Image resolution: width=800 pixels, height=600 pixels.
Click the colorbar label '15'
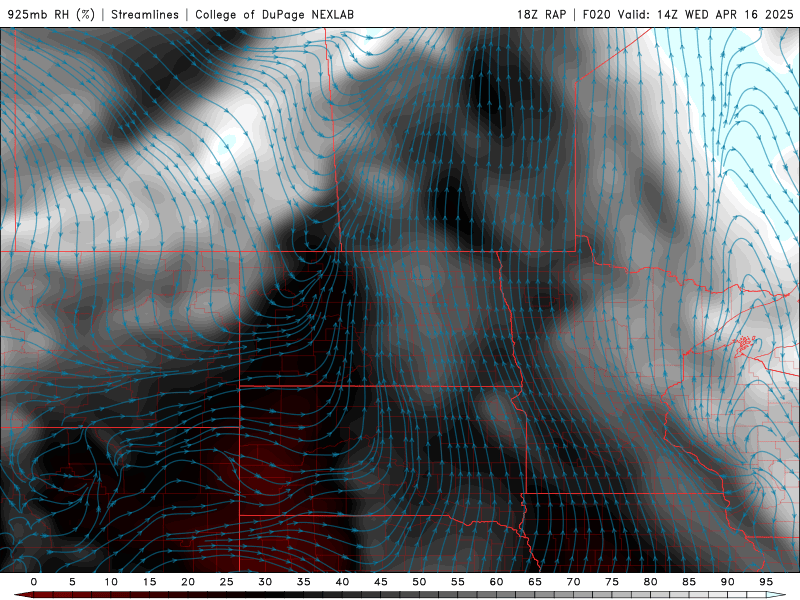149,582
